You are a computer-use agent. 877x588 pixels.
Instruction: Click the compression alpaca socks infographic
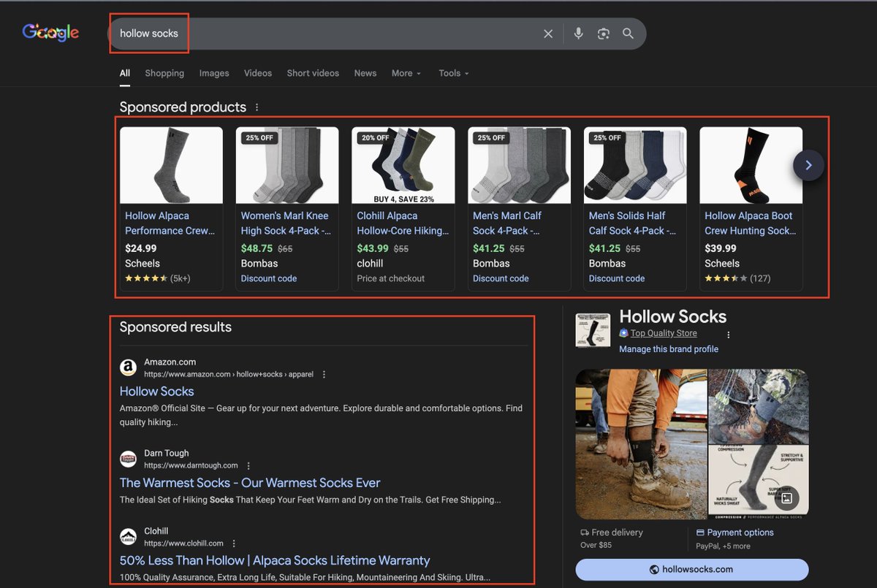tap(759, 482)
